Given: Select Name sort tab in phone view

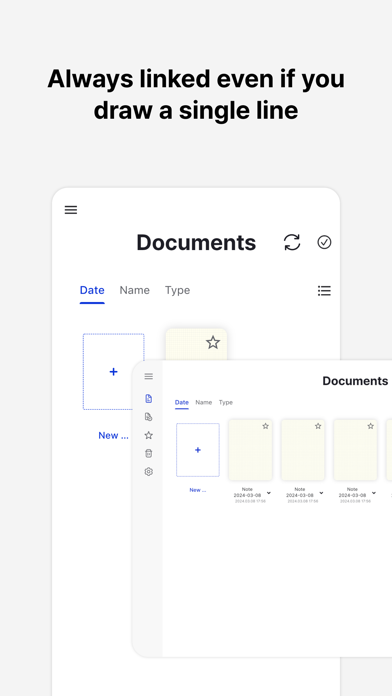Looking at the screenshot, I should [135, 290].
